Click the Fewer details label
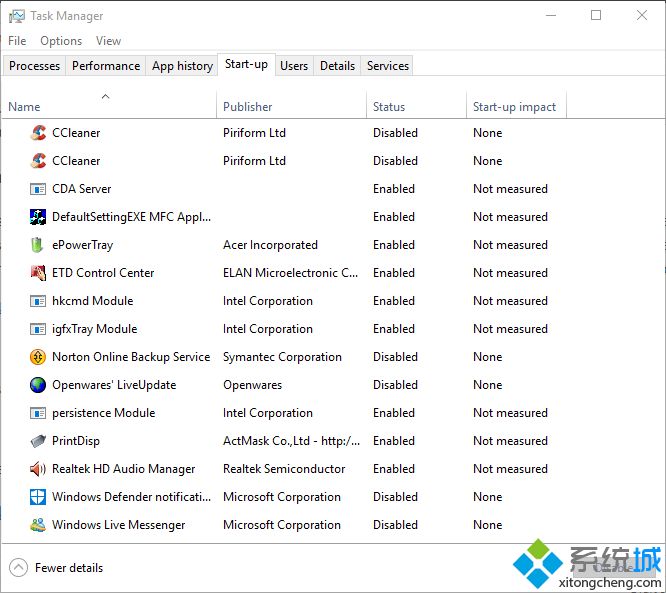Screen dimensions: 666x593 [69, 568]
